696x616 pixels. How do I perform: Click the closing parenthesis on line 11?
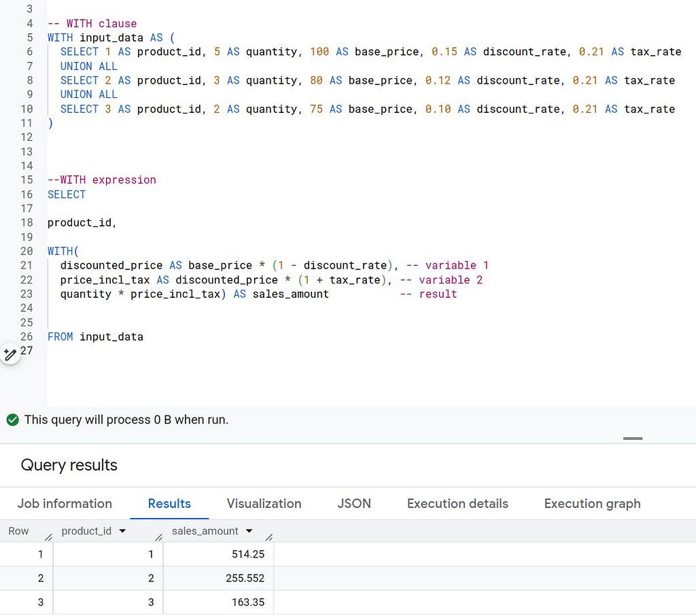click(50, 123)
